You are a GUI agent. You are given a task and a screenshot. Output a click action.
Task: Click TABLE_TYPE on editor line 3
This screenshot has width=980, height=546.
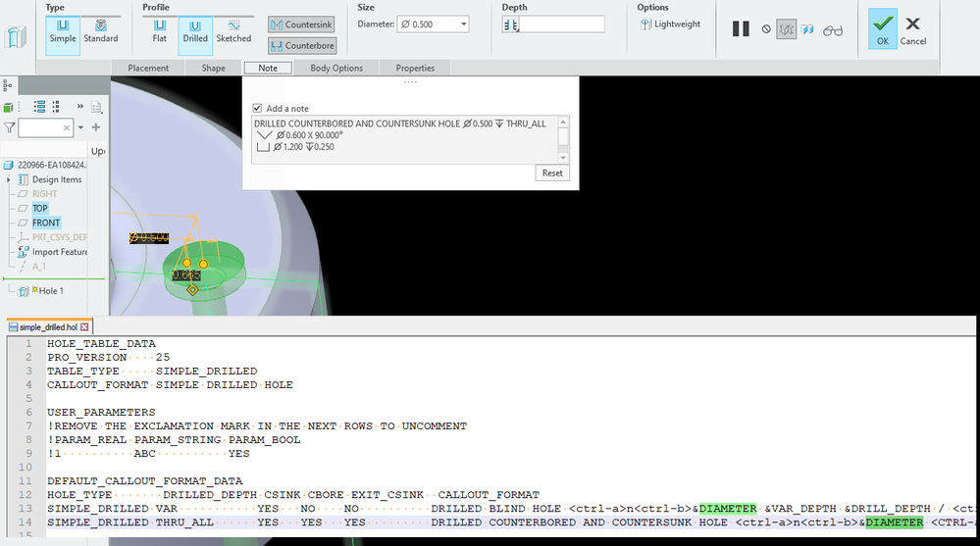(83, 372)
